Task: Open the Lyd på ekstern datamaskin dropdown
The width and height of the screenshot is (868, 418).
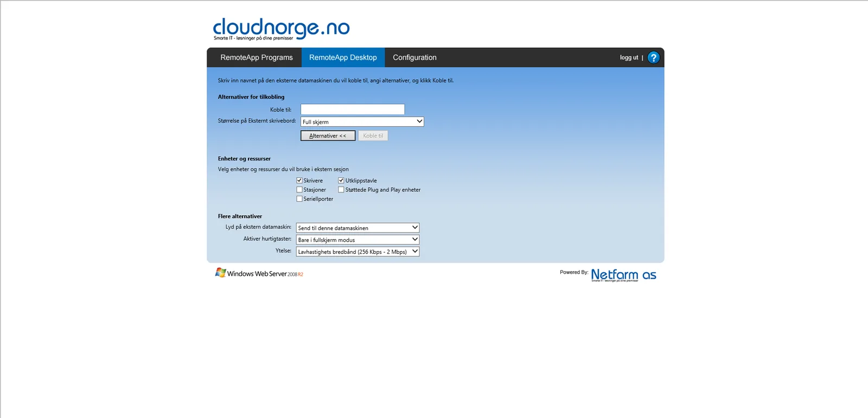Action: [x=358, y=228]
